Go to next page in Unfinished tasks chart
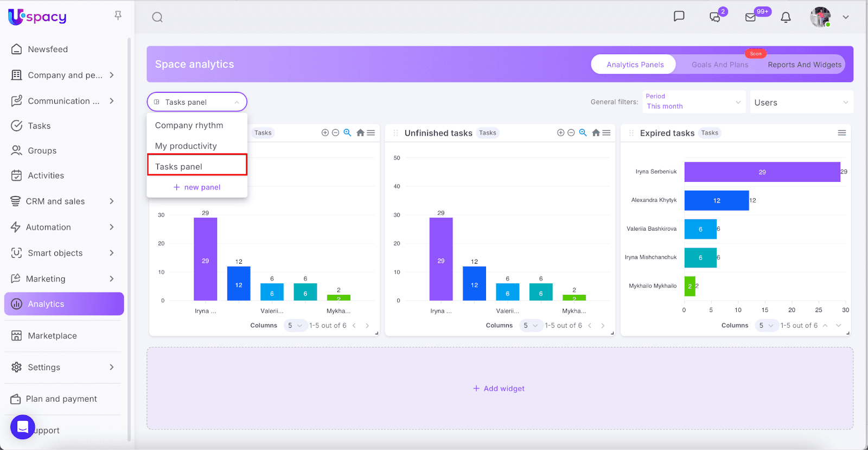868x450 pixels. click(x=603, y=326)
